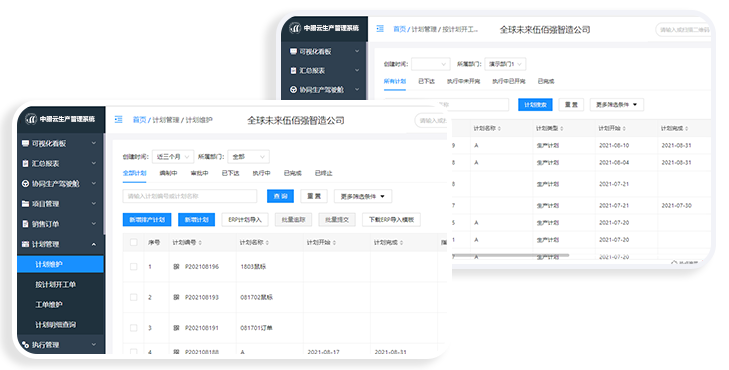Screen dimensions: 729x370
Task: Open 按计划开工单 in front sidebar submenu
Action: click(56, 284)
